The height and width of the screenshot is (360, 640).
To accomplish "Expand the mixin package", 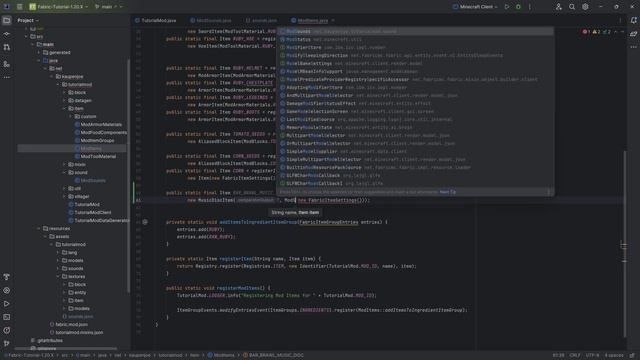I will pyautogui.click(x=64, y=164).
